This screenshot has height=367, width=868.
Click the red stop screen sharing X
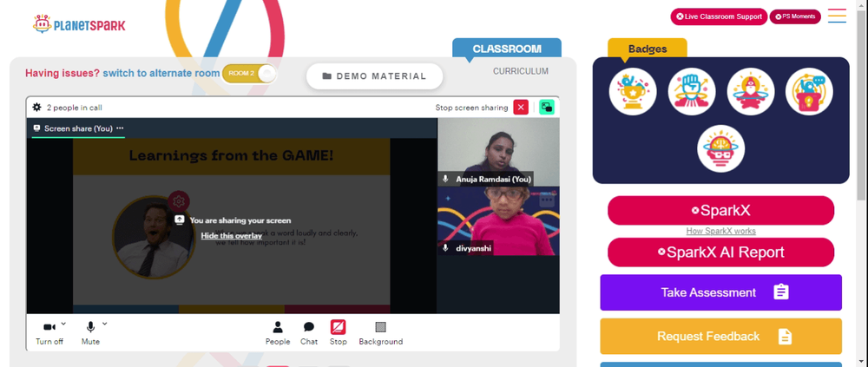[x=521, y=108]
